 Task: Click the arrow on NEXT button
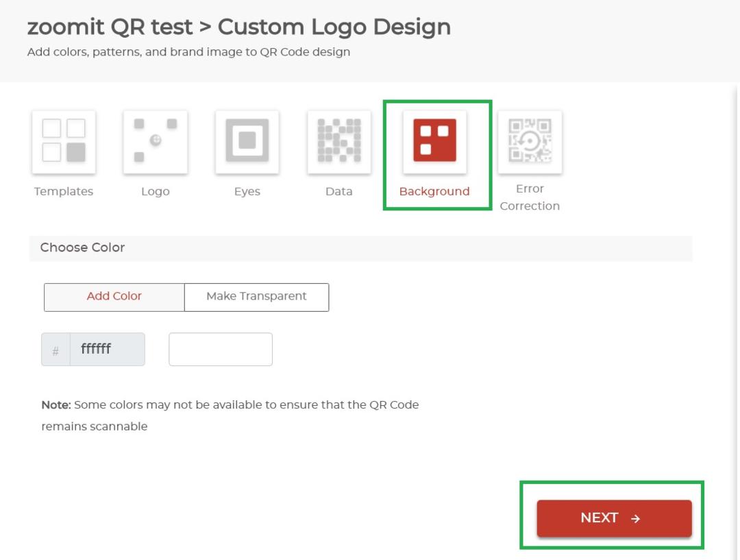(636, 518)
